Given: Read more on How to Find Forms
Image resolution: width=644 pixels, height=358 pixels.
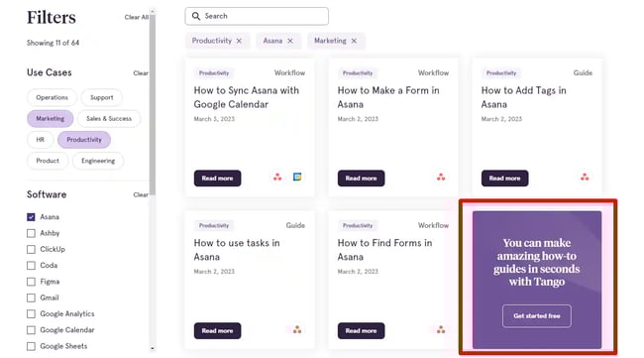Looking at the screenshot, I should (x=361, y=331).
